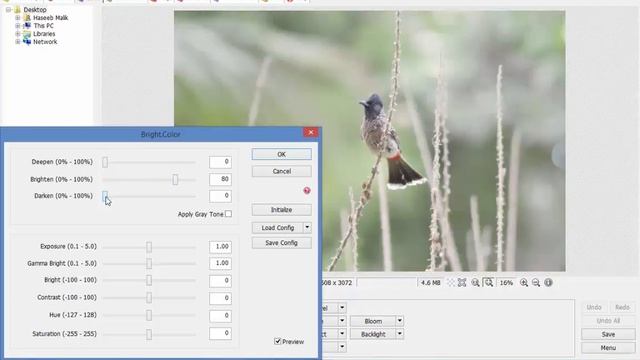This screenshot has width=640, height=360.
Task: Click the fullscreen corner-arrows icon in status bar
Action: click(x=462, y=282)
